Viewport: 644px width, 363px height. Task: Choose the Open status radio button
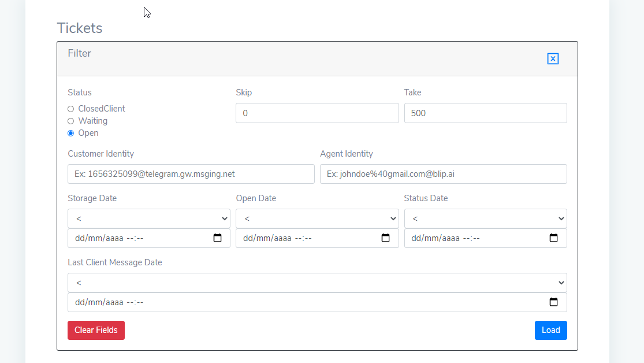(x=70, y=133)
